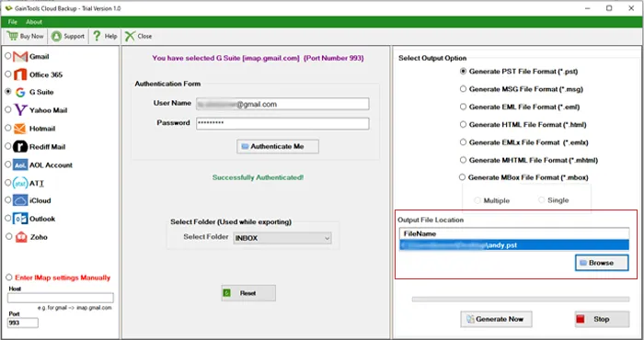Select the Rediff Mail radio button
This screenshot has height=340, width=644.
(x=7, y=146)
